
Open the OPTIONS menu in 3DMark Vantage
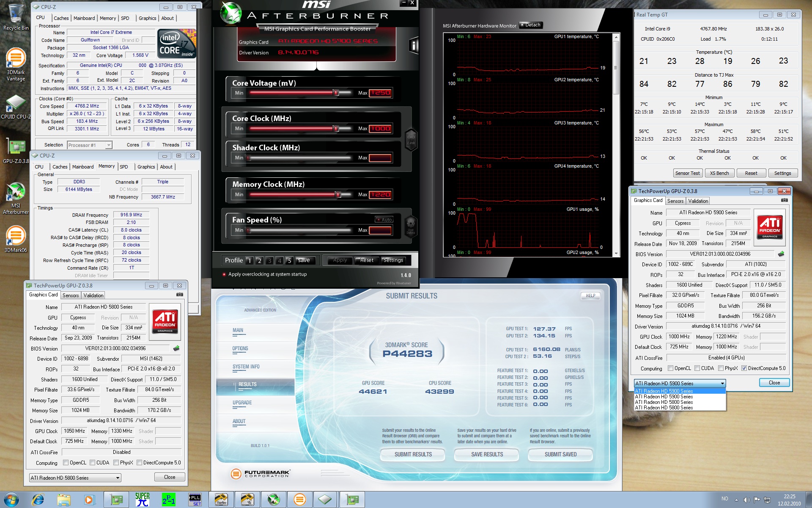(240, 349)
